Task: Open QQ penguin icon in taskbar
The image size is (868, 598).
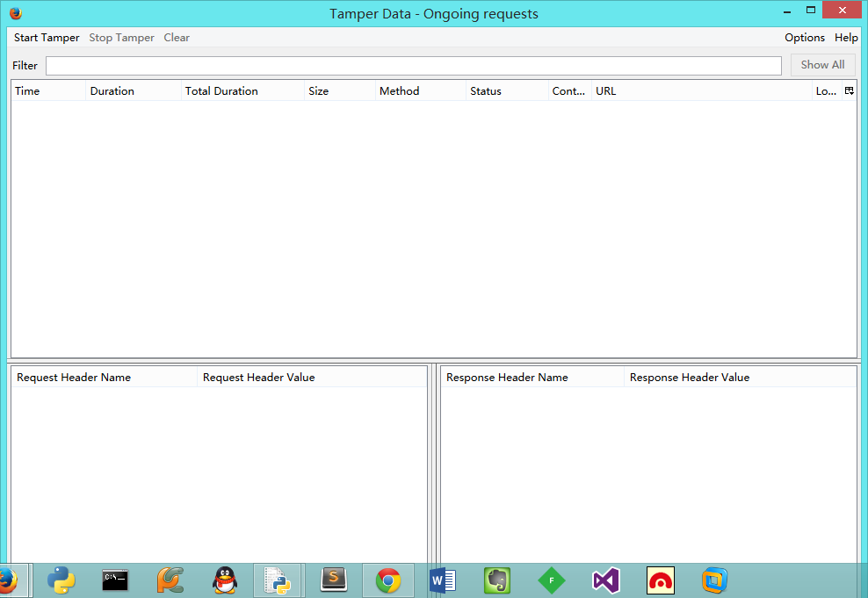Action: pos(225,580)
